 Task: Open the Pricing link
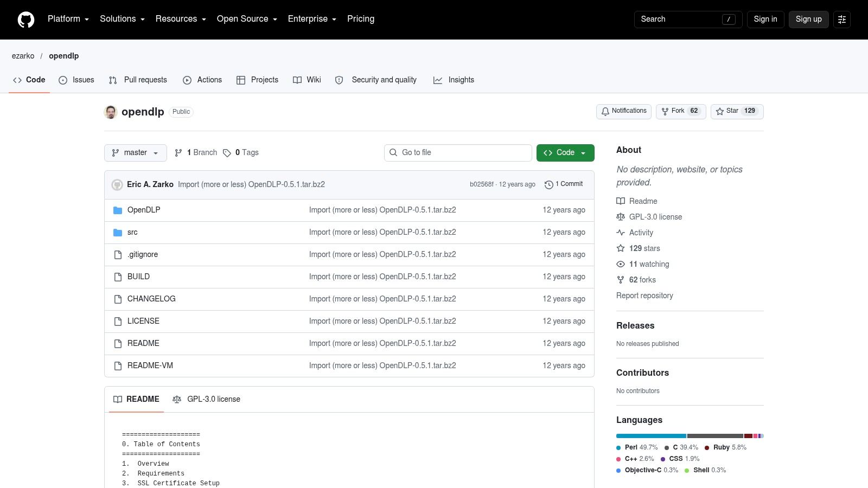361,19
